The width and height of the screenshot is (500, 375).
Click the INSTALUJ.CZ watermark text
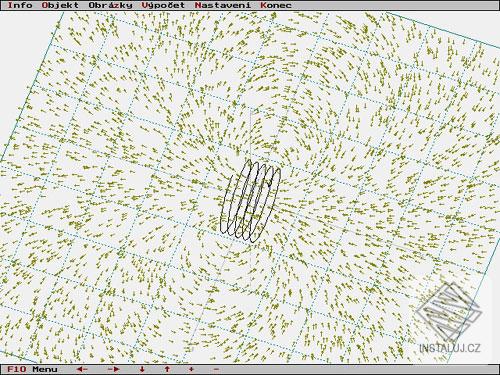[450, 349]
